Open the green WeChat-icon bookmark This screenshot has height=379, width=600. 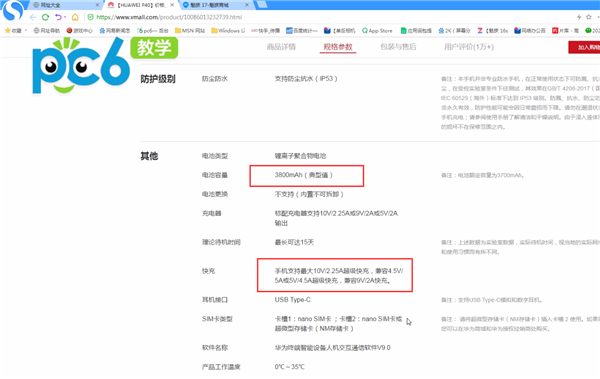click(592, 31)
